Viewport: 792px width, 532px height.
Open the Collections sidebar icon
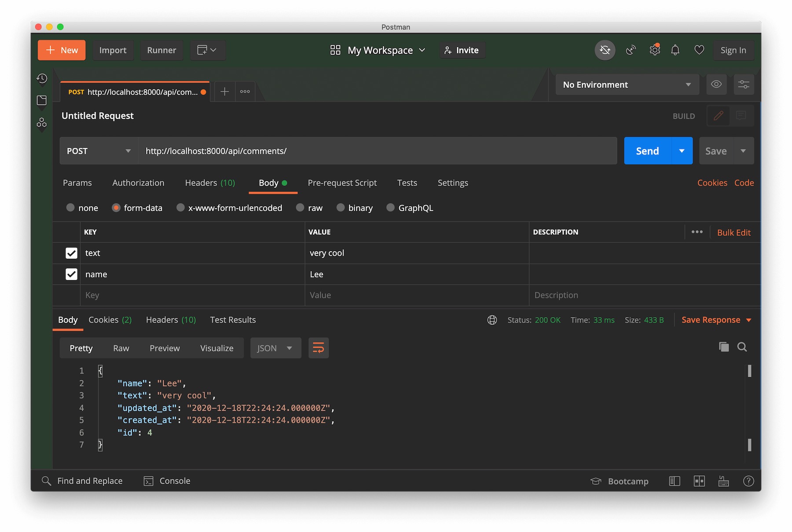point(42,100)
